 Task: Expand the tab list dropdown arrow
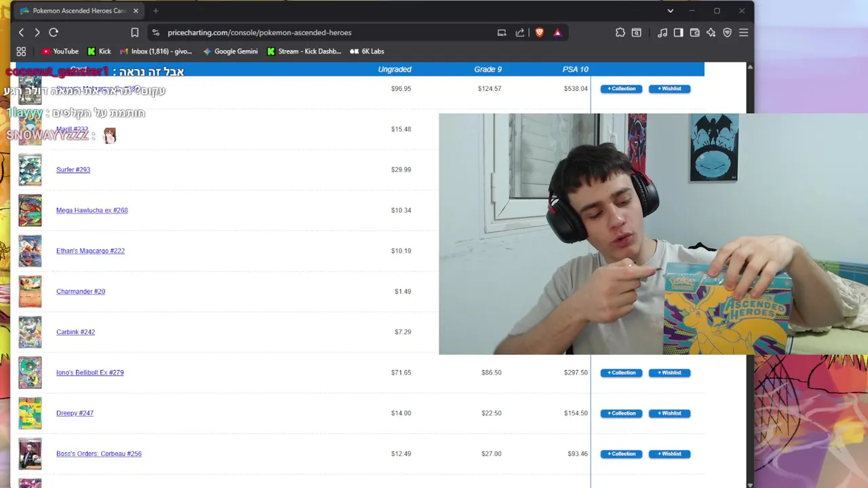point(670,11)
